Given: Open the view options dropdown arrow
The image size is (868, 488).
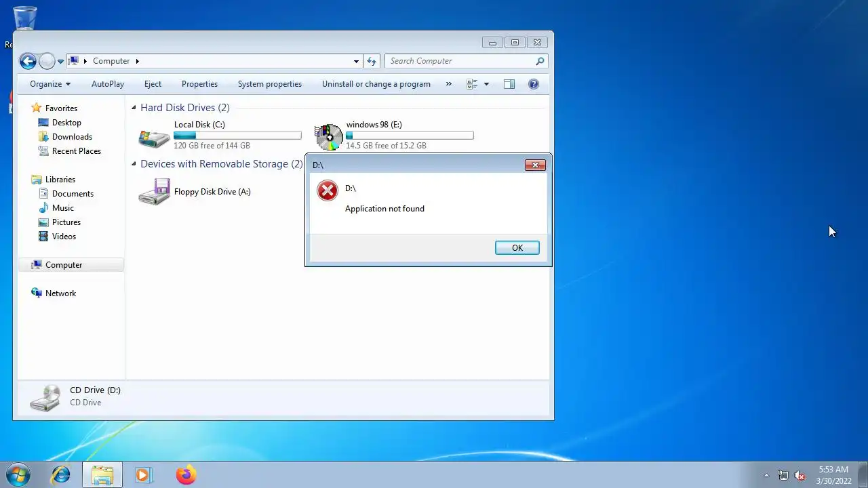Looking at the screenshot, I should click(486, 84).
